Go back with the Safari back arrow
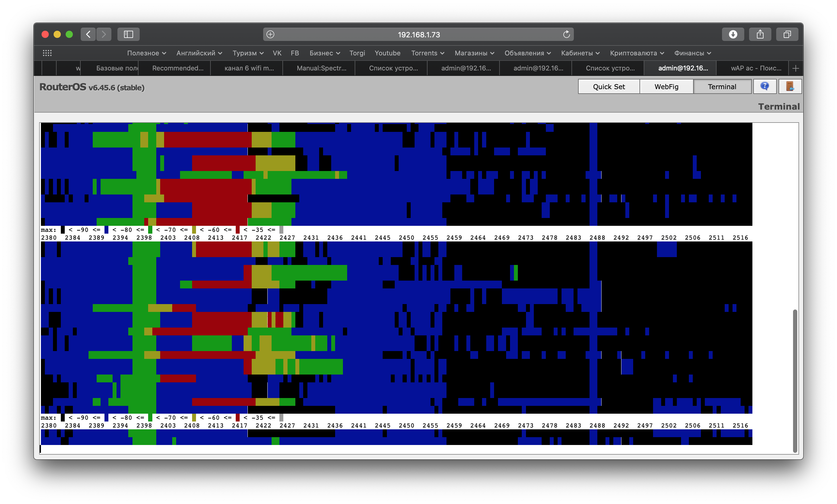 click(x=88, y=34)
